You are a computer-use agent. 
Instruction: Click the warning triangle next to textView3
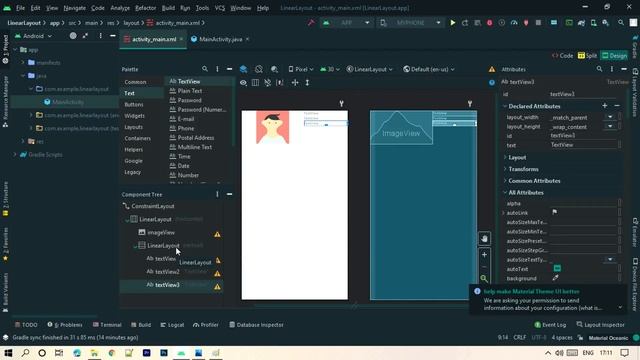click(218, 287)
